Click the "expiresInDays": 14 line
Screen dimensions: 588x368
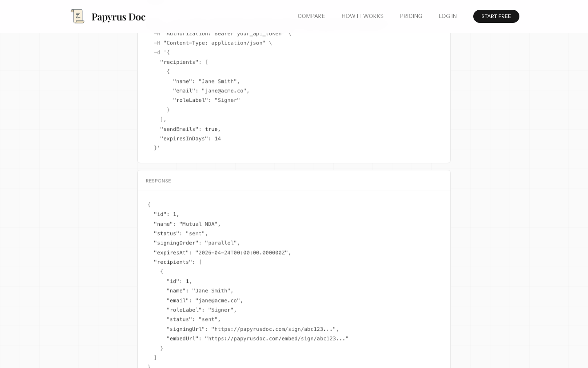click(190, 139)
